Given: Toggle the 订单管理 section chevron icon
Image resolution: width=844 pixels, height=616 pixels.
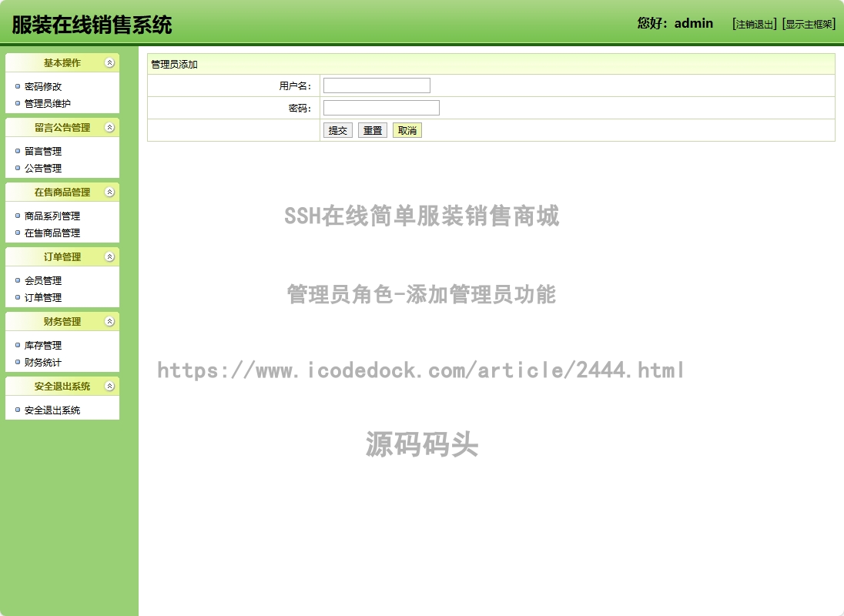Looking at the screenshot, I should [109, 256].
